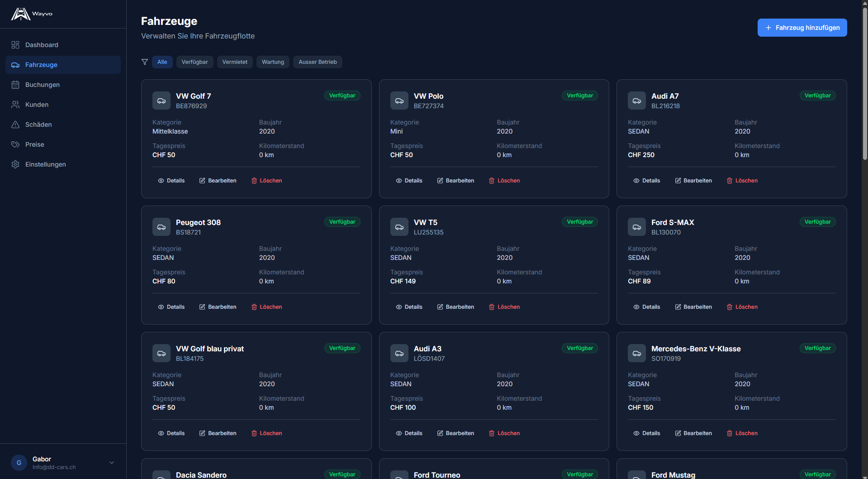Screen dimensions: 868x479
Task: Go to Schäden in the sidebar
Action: (x=38, y=125)
